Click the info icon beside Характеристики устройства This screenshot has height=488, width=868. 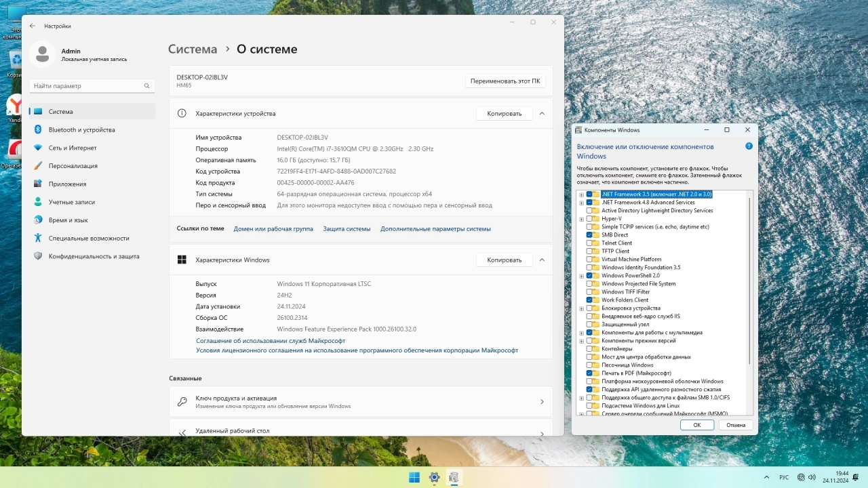182,113
